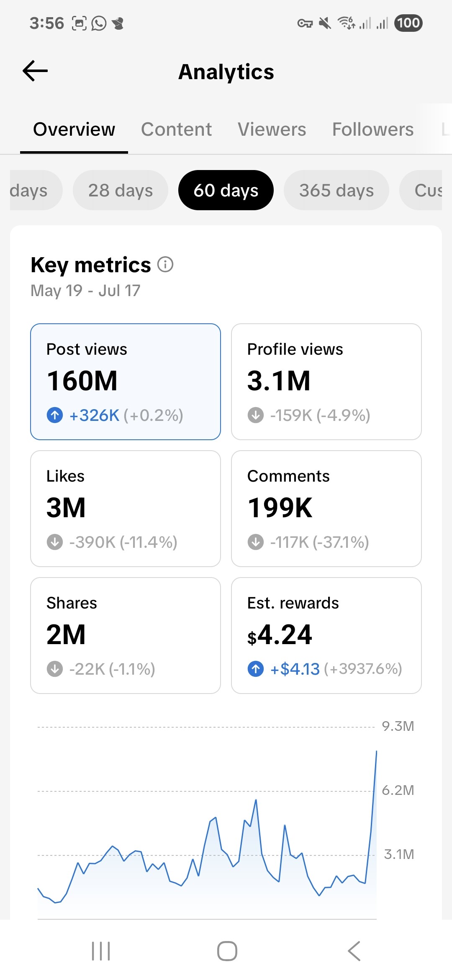Select the Profile views metric card
Screen dimensions: 452x980
coord(326,382)
